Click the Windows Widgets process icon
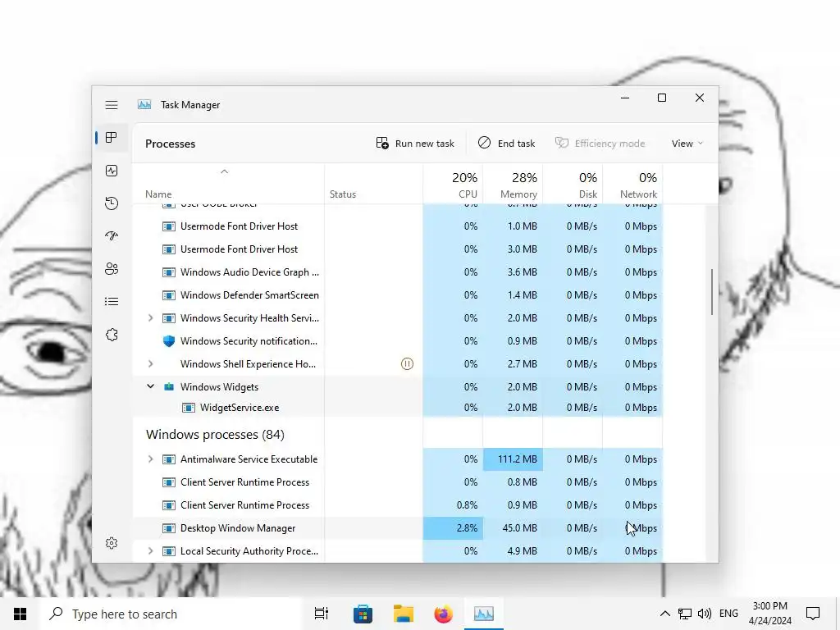This screenshot has height=630, width=840. click(x=169, y=387)
